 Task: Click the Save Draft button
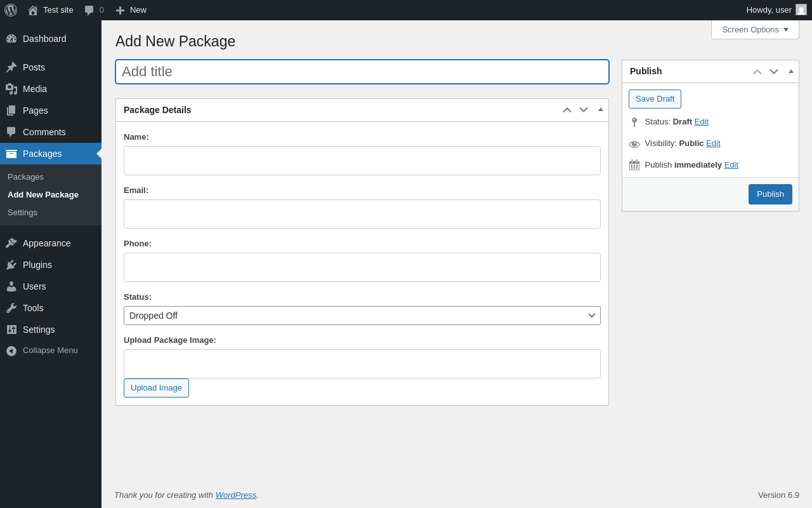coord(655,99)
